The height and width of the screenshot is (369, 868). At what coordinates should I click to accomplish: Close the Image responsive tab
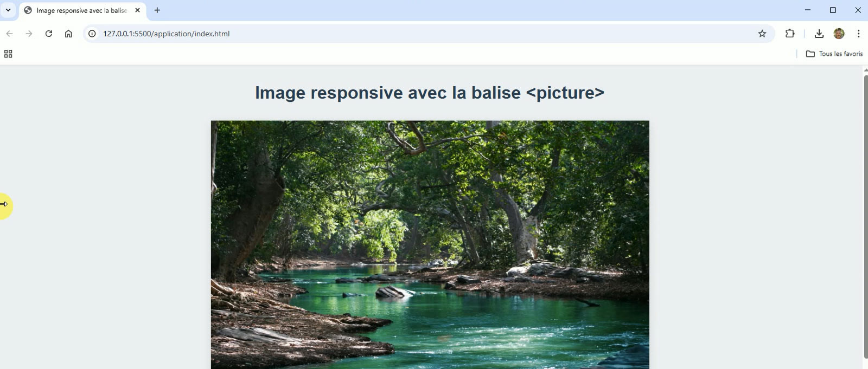[137, 10]
